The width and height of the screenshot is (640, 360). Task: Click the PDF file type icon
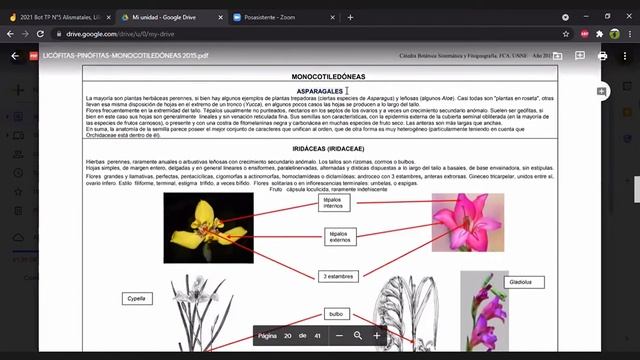pos(33,56)
